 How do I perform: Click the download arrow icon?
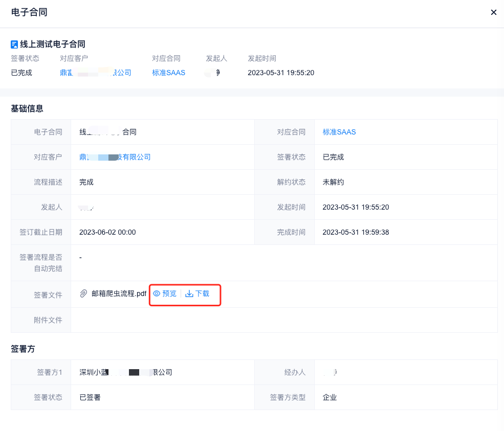tap(189, 293)
